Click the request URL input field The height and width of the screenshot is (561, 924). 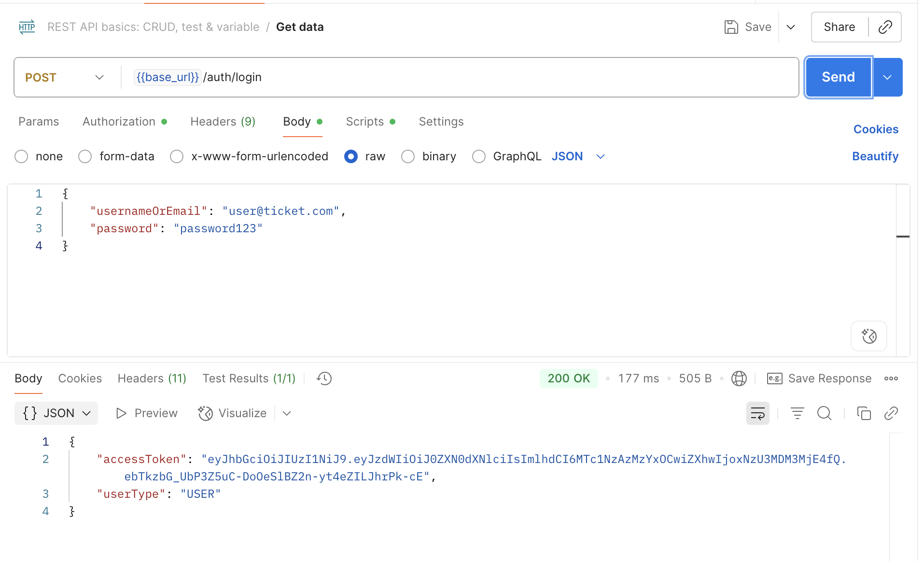(x=483, y=77)
